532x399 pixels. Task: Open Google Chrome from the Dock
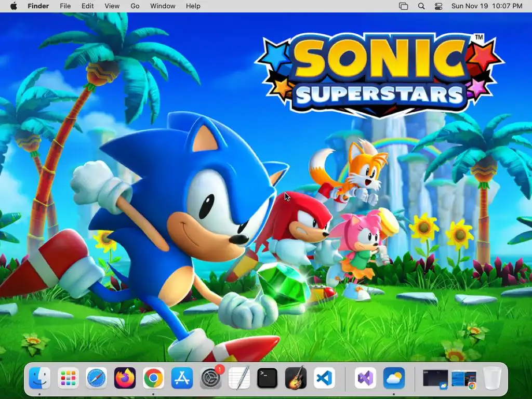tap(153, 378)
